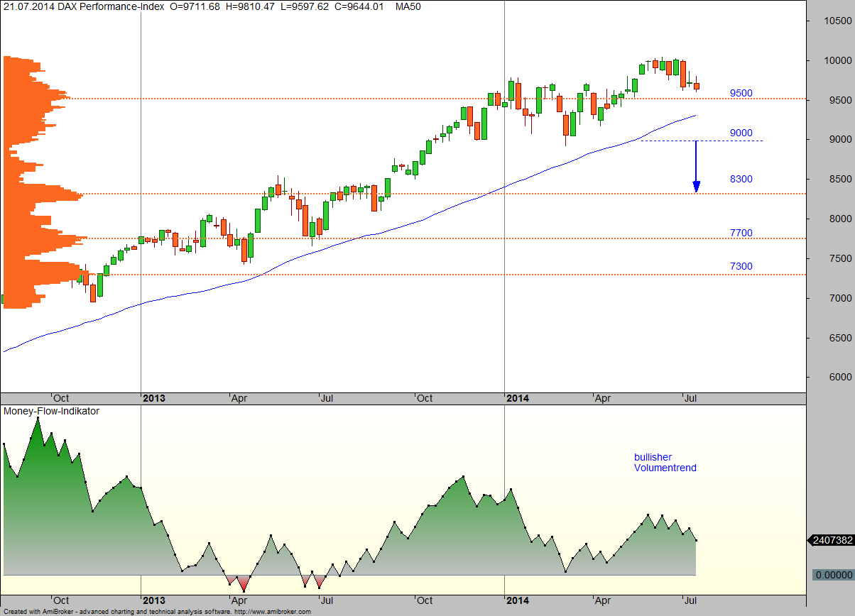Click the 10500 price axis label
Image resolution: width=855 pixels, height=616 pixels.
coord(837,21)
